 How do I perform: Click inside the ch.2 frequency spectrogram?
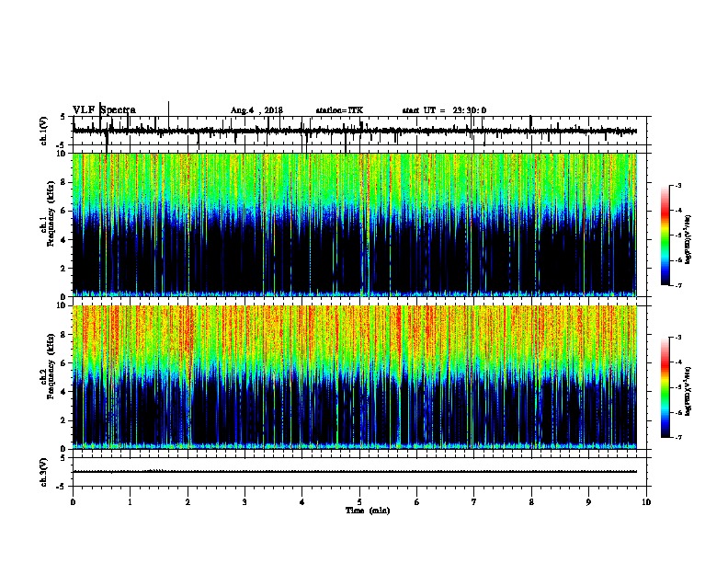(354, 377)
